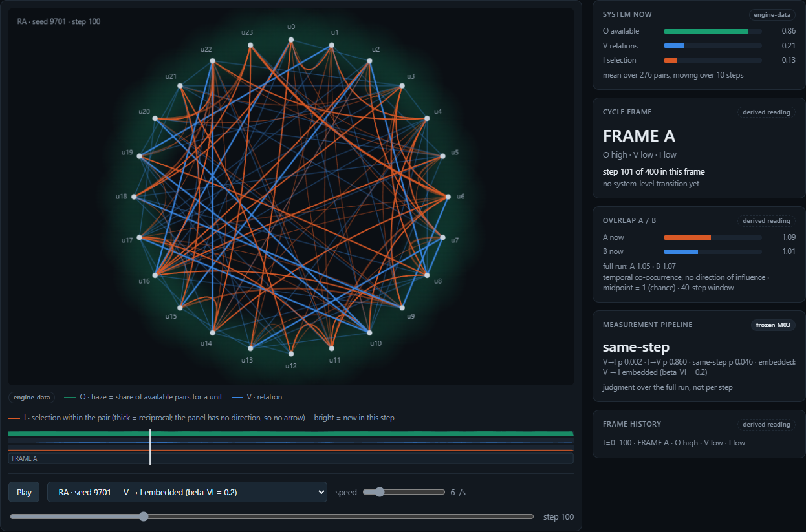The height and width of the screenshot is (532, 806).
Task: Select node u0 in the graph
Action: tap(291, 39)
